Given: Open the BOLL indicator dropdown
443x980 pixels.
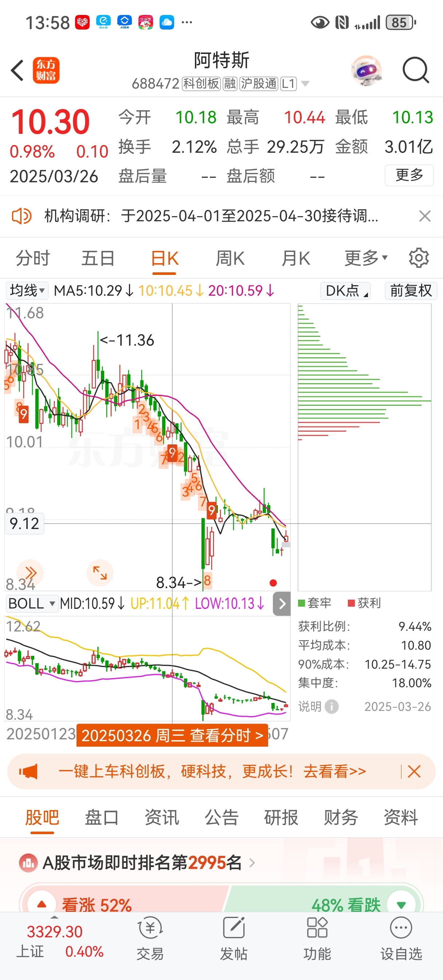Looking at the screenshot, I should coord(32,603).
